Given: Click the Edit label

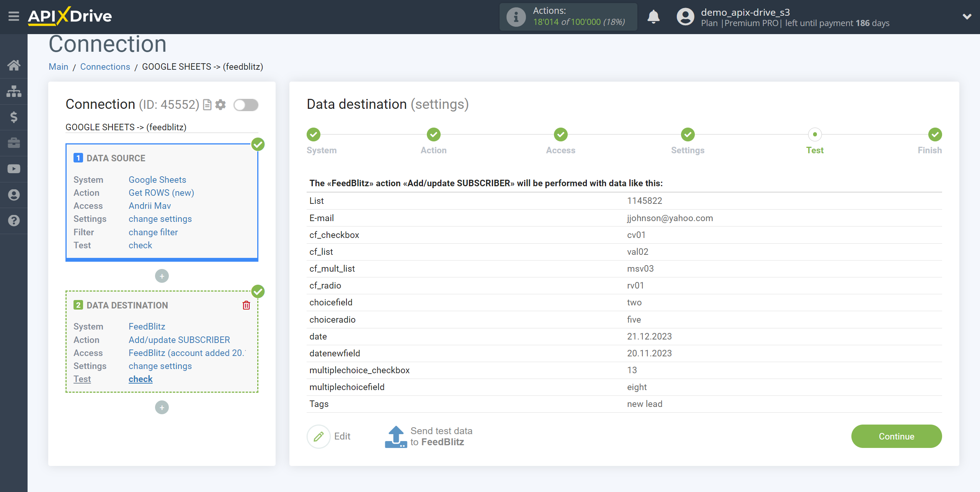Looking at the screenshot, I should (x=342, y=436).
